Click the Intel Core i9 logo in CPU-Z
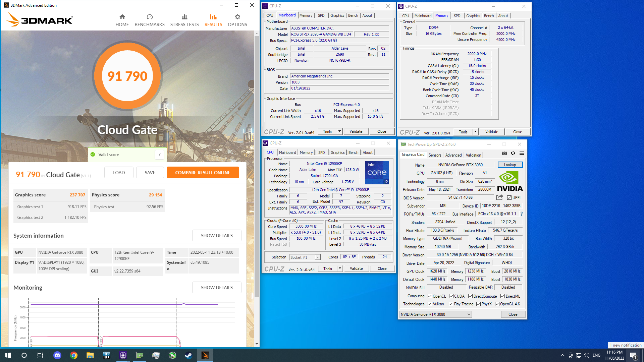The height and width of the screenshot is (362, 644). pos(377,173)
